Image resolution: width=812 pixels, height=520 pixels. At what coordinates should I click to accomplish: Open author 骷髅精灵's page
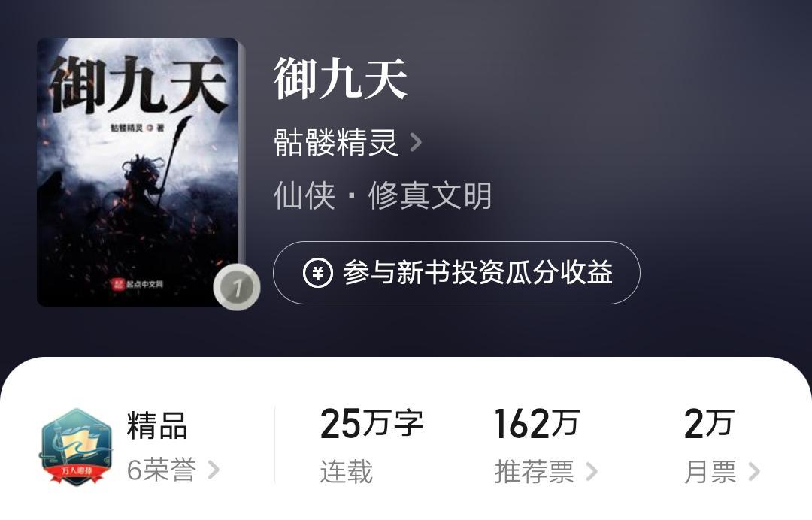(x=335, y=142)
